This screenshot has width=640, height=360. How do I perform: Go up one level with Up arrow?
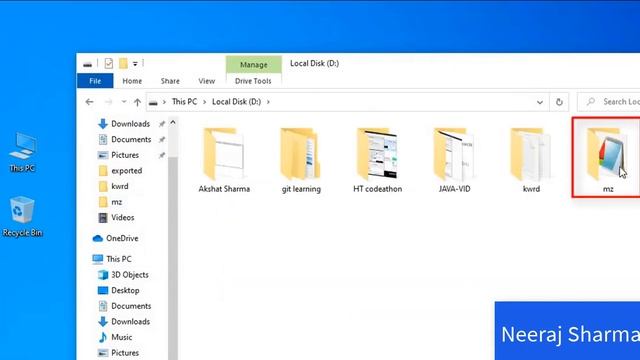tap(138, 102)
